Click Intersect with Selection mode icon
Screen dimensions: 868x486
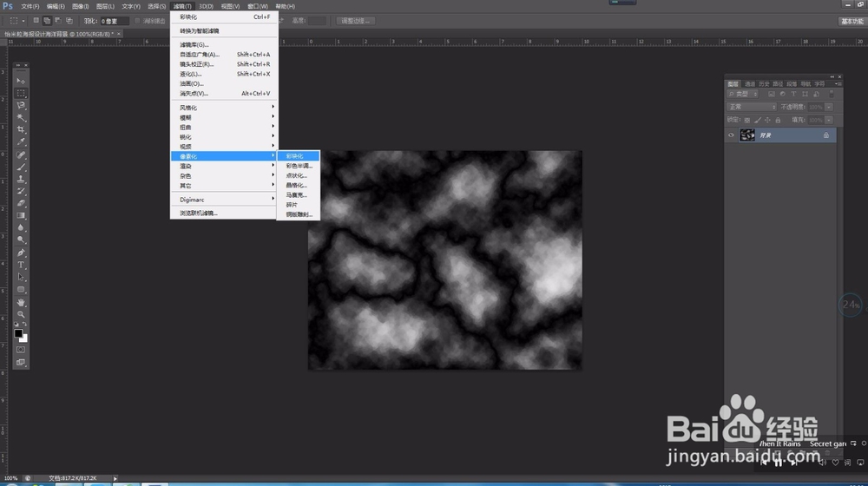pyautogui.click(x=69, y=21)
